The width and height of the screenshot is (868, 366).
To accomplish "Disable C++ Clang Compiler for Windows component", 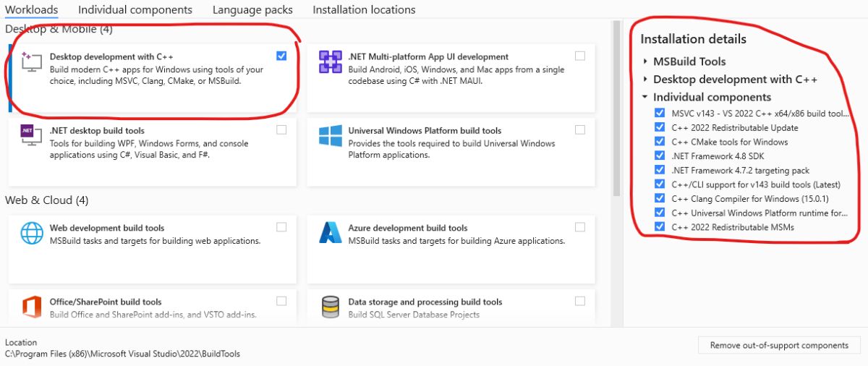I will [x=659, y=198].
